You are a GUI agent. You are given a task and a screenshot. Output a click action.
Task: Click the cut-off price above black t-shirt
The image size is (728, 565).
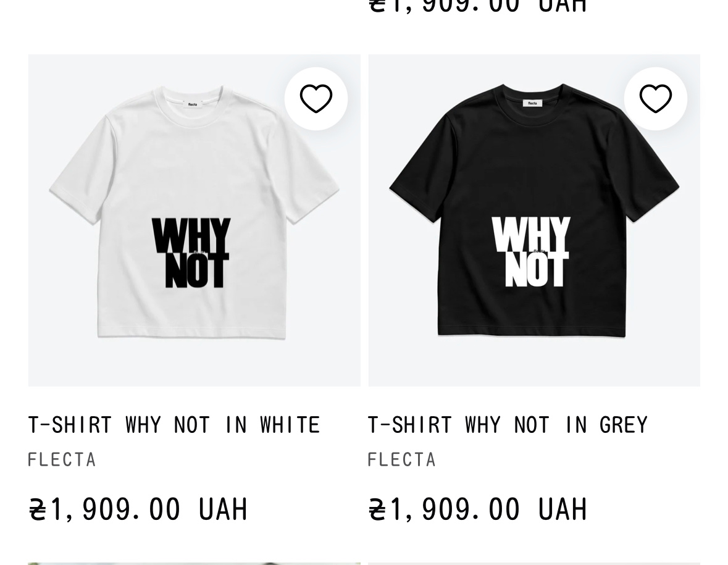click(477, 6)
